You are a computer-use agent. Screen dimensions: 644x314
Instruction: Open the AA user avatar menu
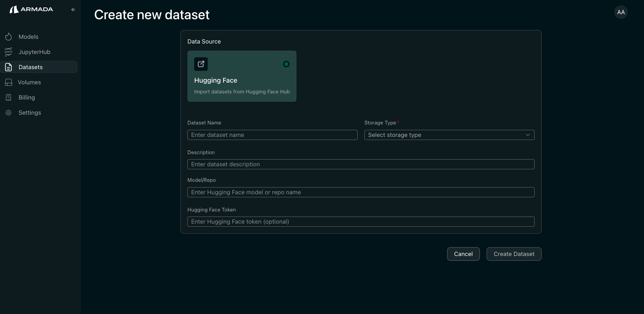(x=621, y=12)
